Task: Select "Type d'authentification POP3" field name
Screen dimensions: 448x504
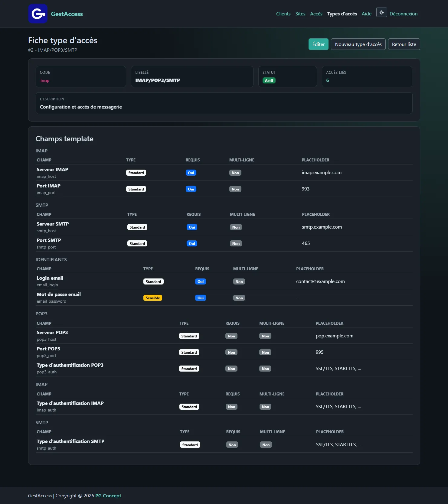Action: click(70, 365)
